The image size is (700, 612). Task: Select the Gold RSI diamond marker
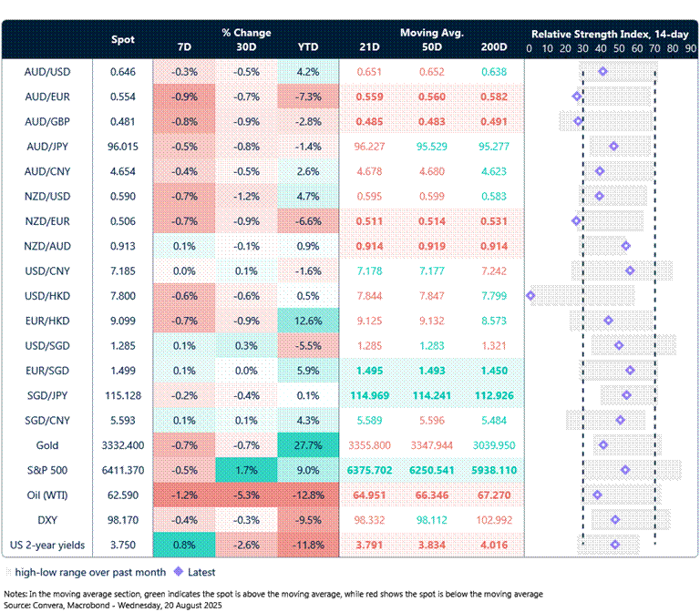tap(602, 444)
